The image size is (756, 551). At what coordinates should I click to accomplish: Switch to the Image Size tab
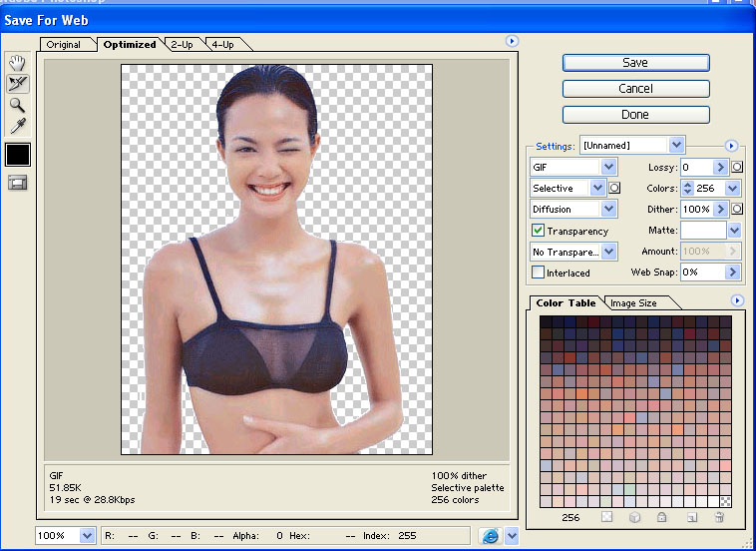633,303
